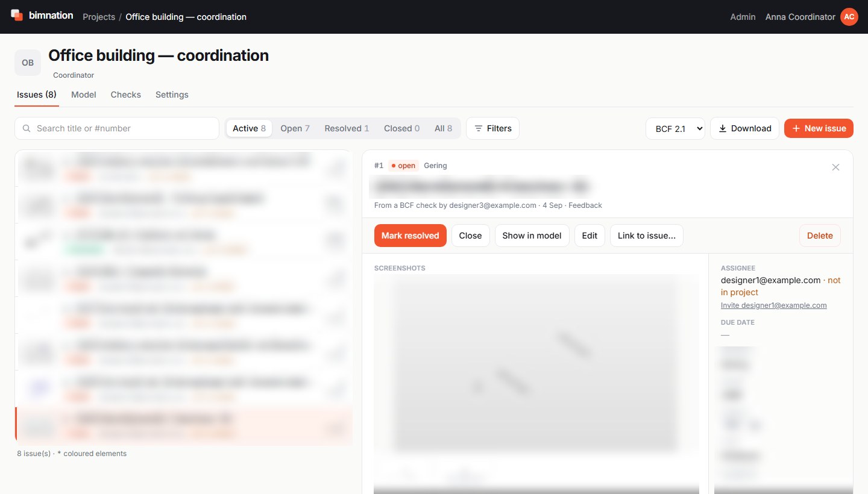Show Closed 0 issues
Viewport: 868px width, 494px height.
(x=402, y=128)
